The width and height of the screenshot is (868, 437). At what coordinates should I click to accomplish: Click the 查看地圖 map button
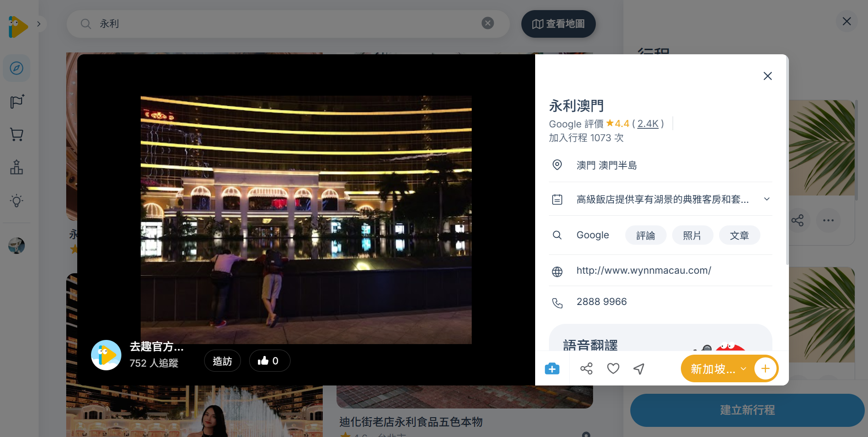(559, 24)
